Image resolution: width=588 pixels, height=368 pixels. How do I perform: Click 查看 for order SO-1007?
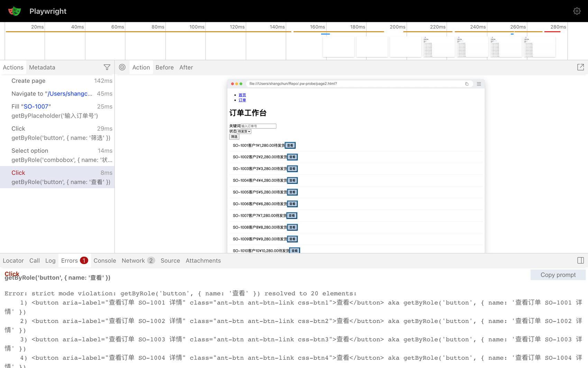(292, 215)
